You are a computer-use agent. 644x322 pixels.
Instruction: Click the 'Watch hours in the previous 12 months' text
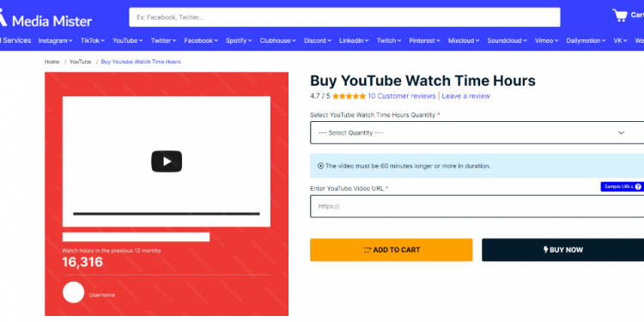[112, 251]
